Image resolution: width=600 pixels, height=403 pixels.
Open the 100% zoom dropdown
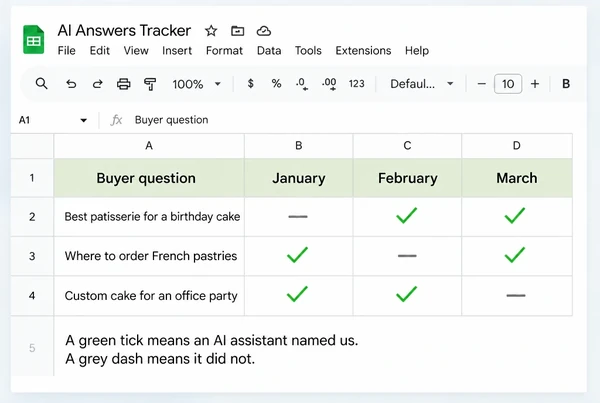point(197,84)
